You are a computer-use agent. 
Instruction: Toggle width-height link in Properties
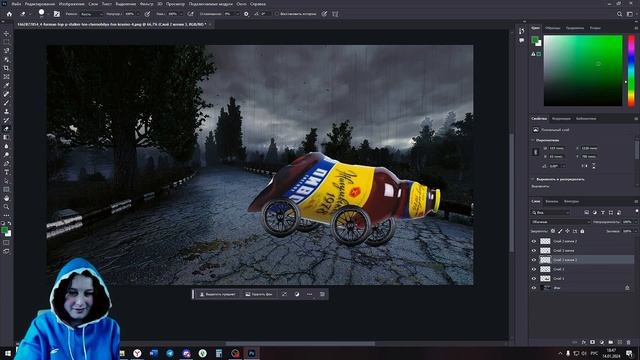(x=536, y=152)
